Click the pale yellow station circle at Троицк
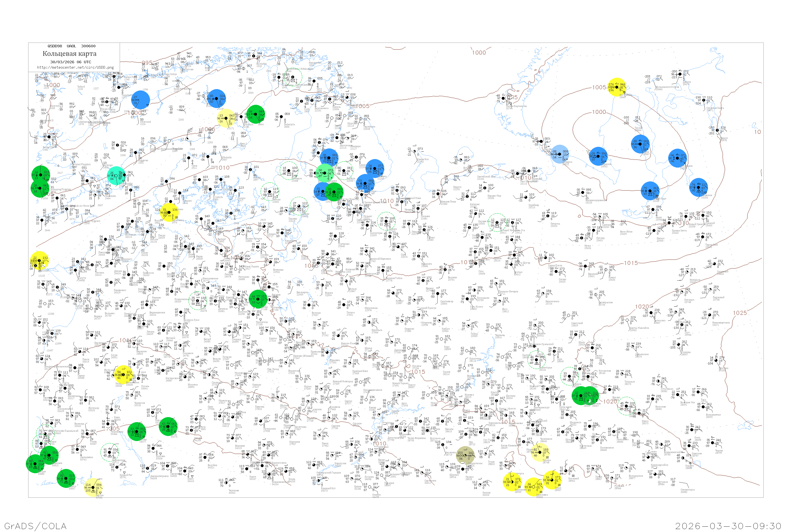 (541, 452)
